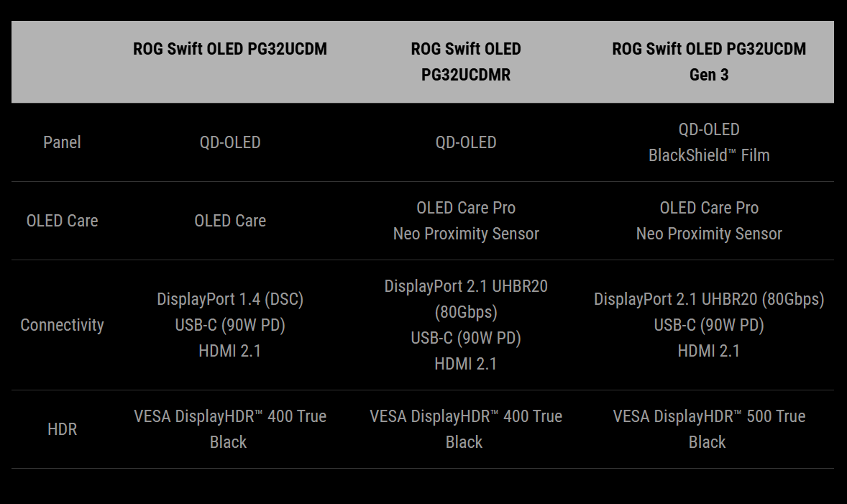Click the PG32UCDM Gen 3 column header
Screen dimensions: 847x504
(x=709, y=62)
